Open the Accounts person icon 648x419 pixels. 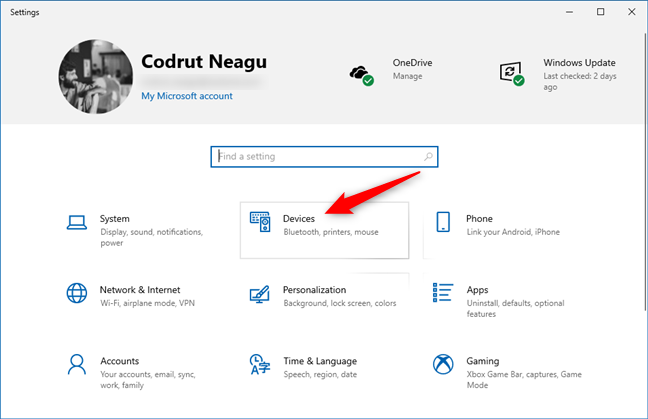[x=77, y=364]
